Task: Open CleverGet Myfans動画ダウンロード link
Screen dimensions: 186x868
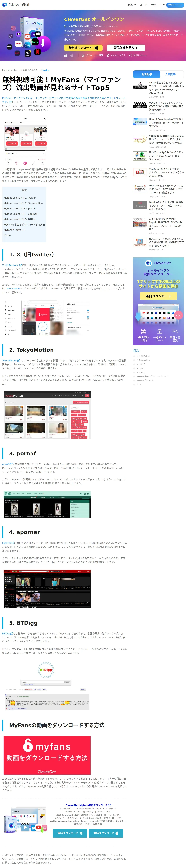Action: [x=88, y=805]
